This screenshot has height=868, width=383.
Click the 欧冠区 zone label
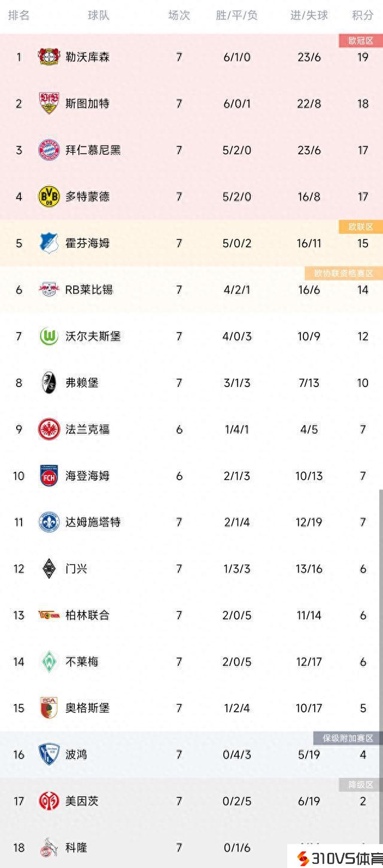pyautogui.click(x=361, y=41)
